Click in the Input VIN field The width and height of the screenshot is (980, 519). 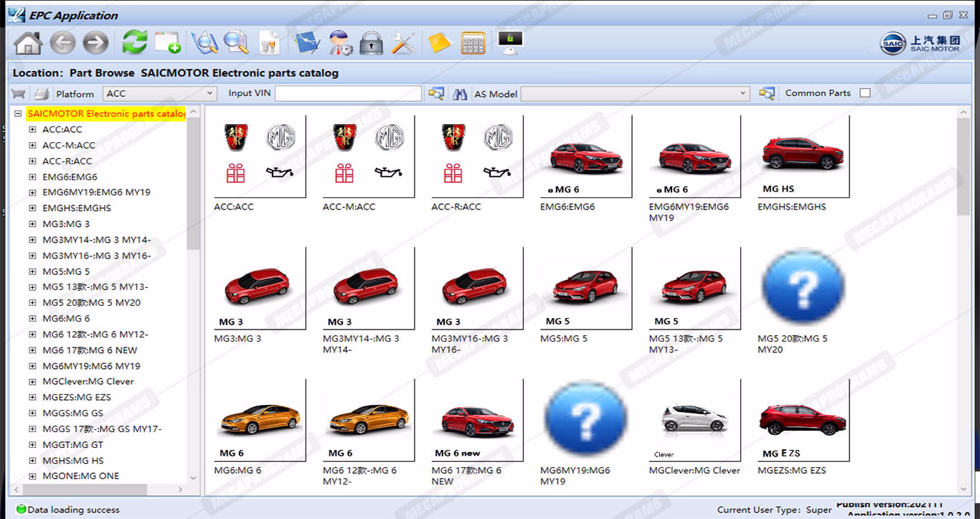click(x=348, y=93)
